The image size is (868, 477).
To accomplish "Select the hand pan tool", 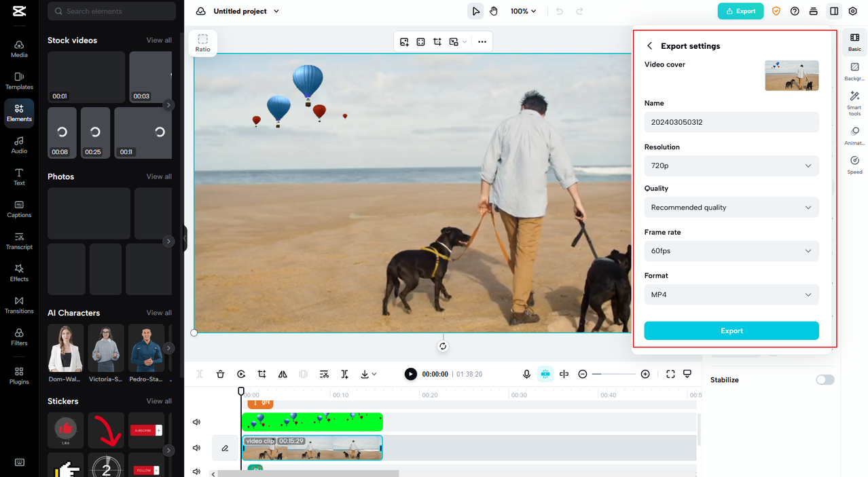I will (x=494, y=11).
